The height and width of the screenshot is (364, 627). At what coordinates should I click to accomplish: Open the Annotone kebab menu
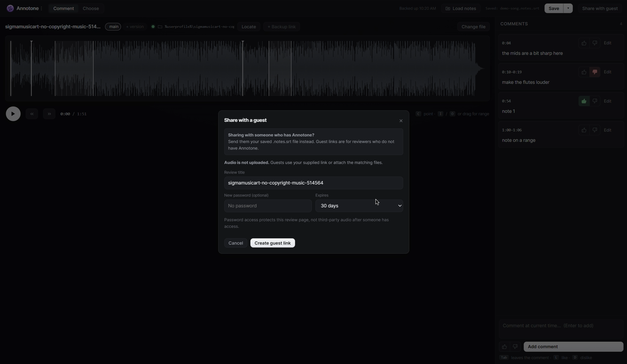(x=41, y=8)
